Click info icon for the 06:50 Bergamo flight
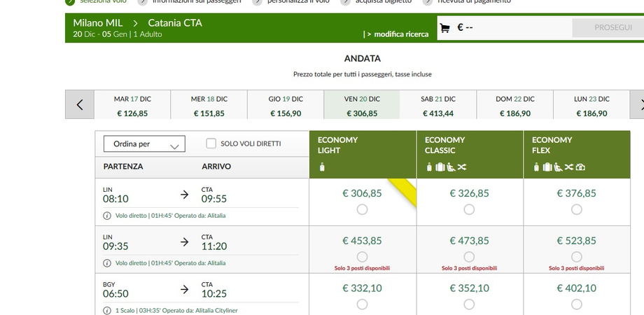This screenshot has height=315, width=644. [107, 310]
